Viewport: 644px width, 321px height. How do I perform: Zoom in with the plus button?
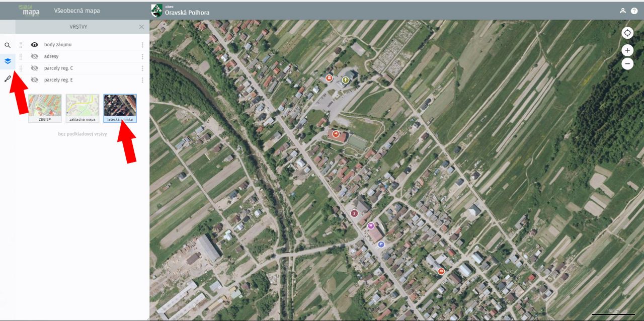[627, 50]
